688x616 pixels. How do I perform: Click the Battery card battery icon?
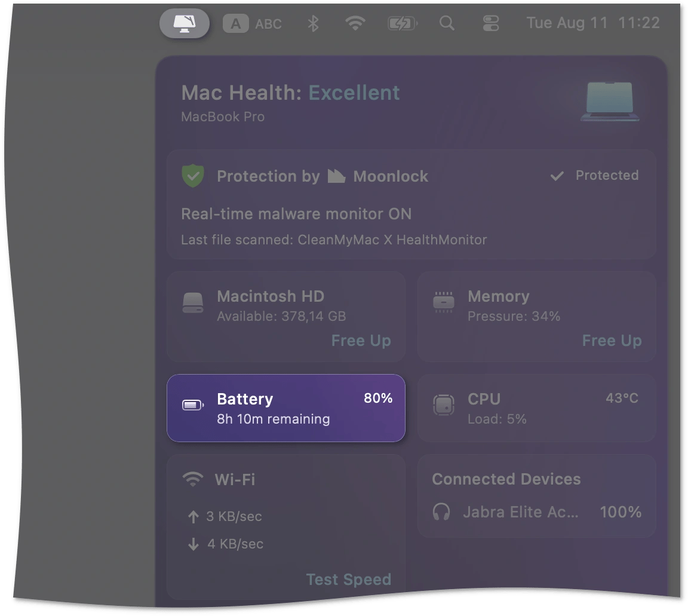[193, 405]
